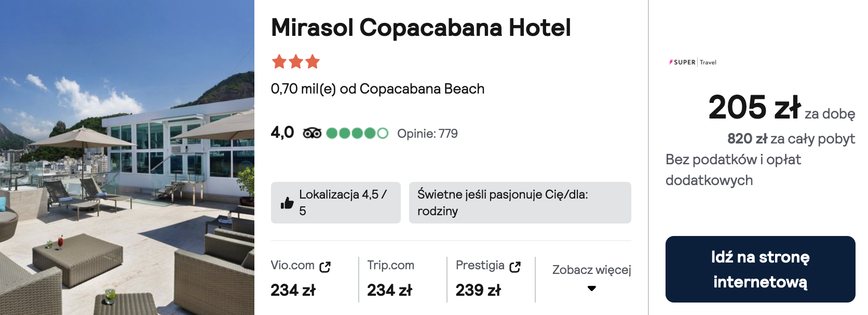Screen dimensions: 868x315
Task: Open the Zobacz więcej price list
Action: (591, 270)
